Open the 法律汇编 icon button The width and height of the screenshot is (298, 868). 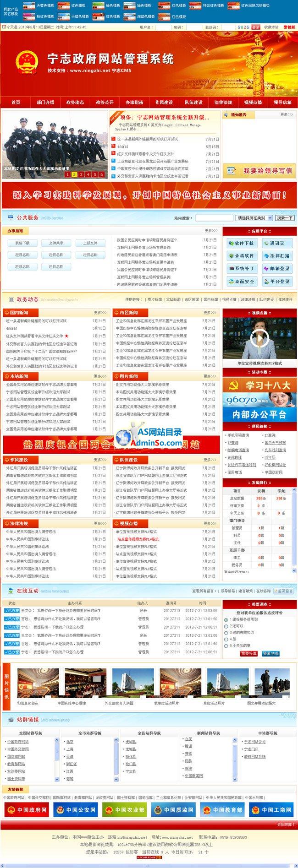(x=277, y=256)
